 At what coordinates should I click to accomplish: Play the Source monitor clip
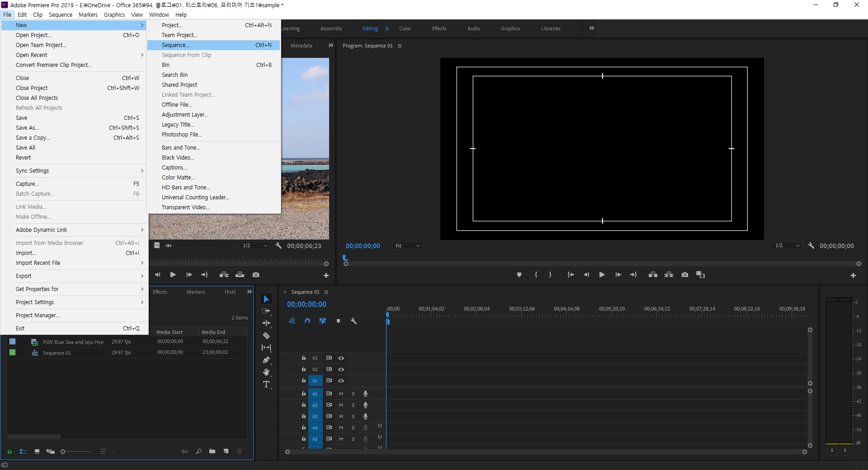(x=173, y=275)
